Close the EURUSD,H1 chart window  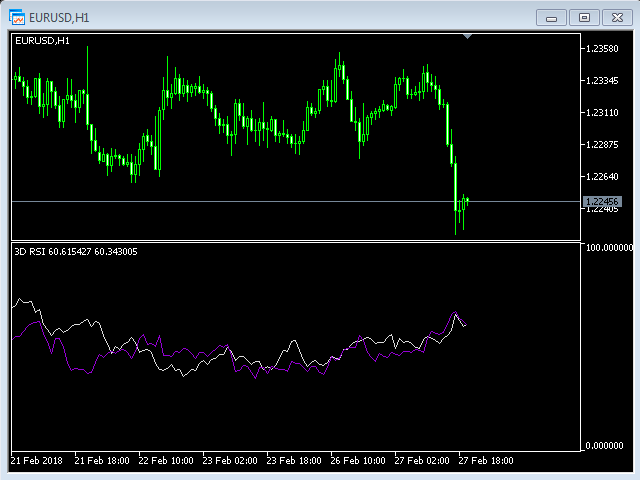point(617,18)
